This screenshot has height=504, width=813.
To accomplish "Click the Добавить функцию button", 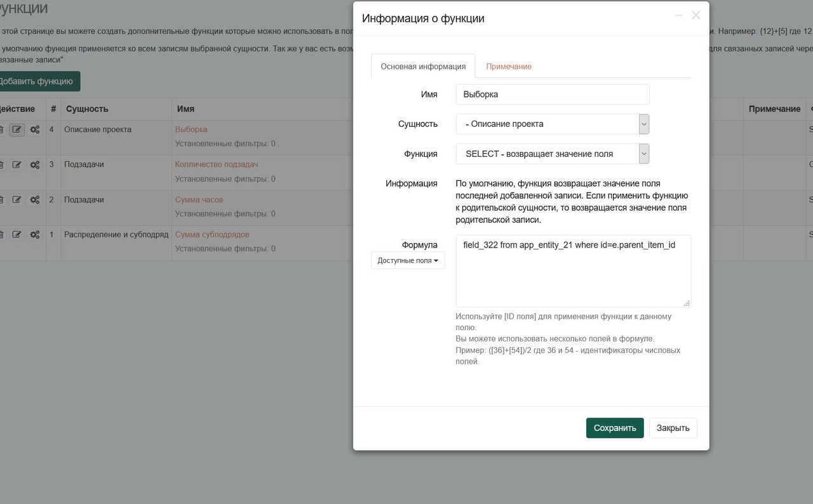I will pyautogui.click(x=37, y=81).
